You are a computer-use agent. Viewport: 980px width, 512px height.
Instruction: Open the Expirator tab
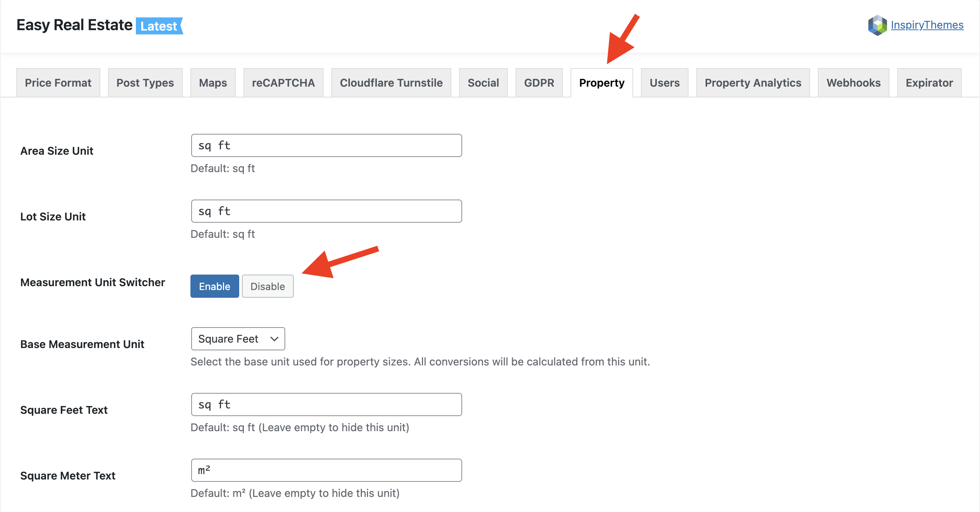coord(929,83)
